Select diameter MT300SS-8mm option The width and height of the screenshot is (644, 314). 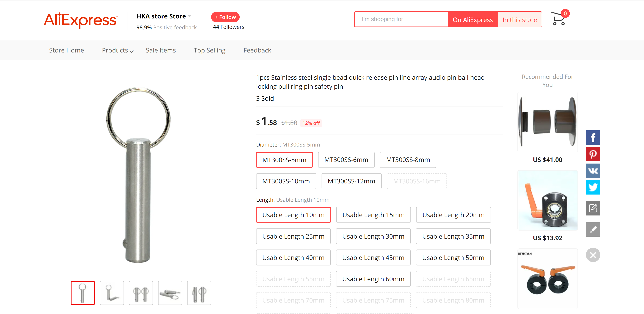click(408, 160)
